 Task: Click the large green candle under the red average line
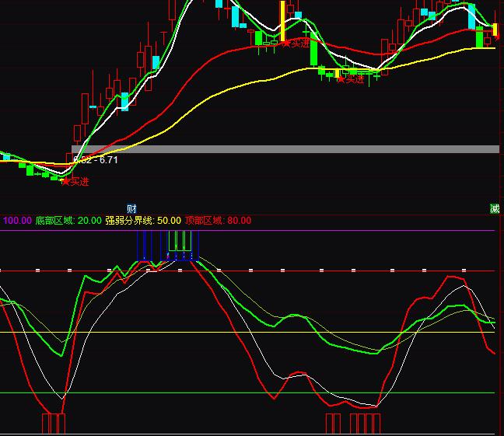(x=313, y=51)
